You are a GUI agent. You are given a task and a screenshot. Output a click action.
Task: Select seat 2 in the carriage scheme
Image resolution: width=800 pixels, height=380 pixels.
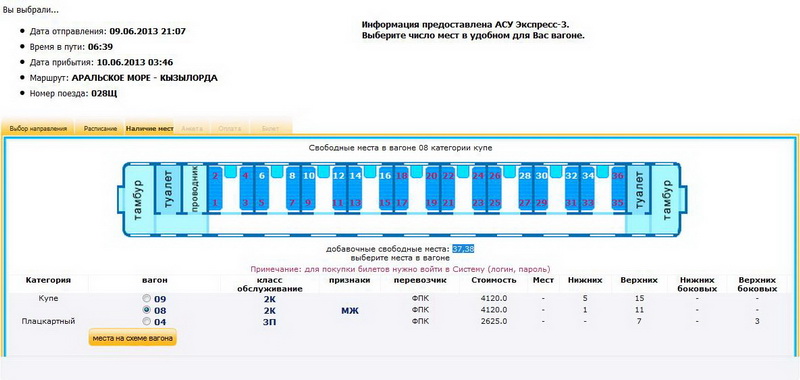point(215,176)
